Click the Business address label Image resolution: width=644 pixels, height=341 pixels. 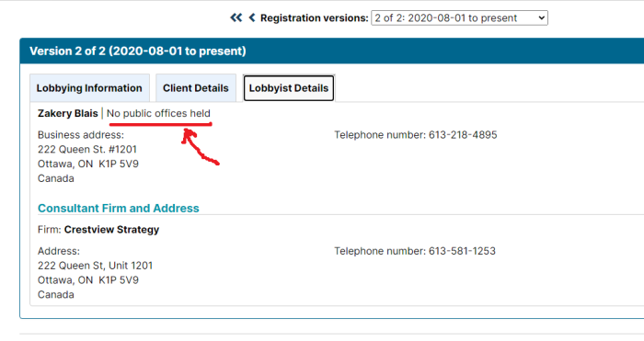pyautogui.click(x=81, y=135)
